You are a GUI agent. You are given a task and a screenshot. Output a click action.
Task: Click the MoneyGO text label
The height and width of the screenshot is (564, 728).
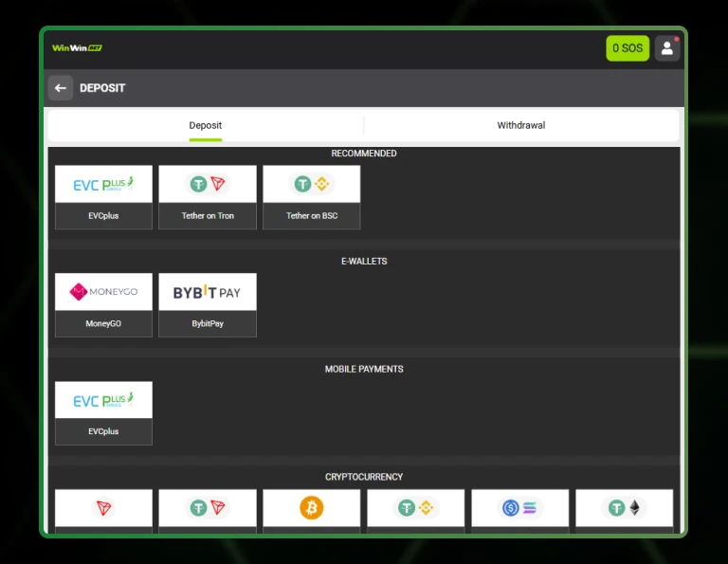point(103,323)
